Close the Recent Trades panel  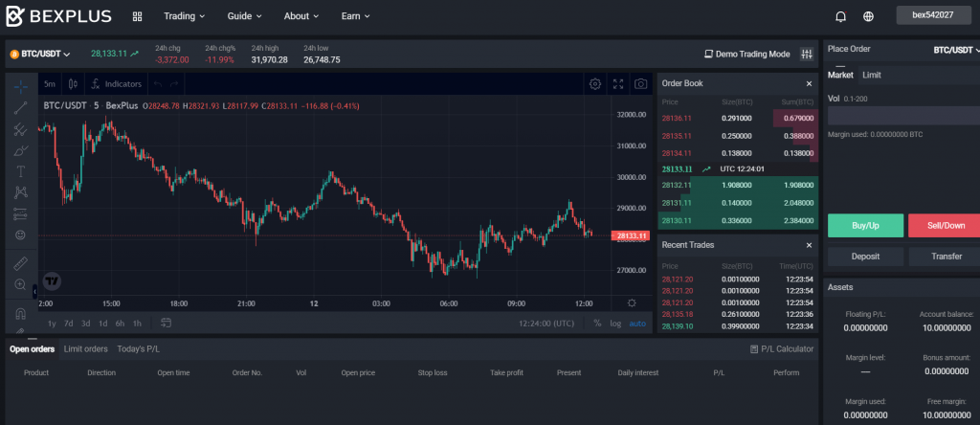[809, 245]
